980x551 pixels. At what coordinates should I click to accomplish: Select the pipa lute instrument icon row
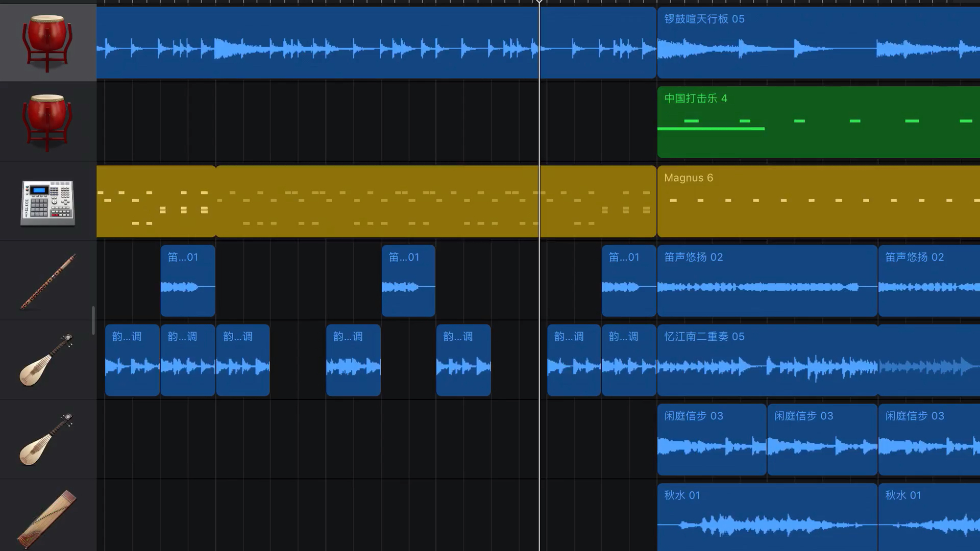(x=47, y=360)
